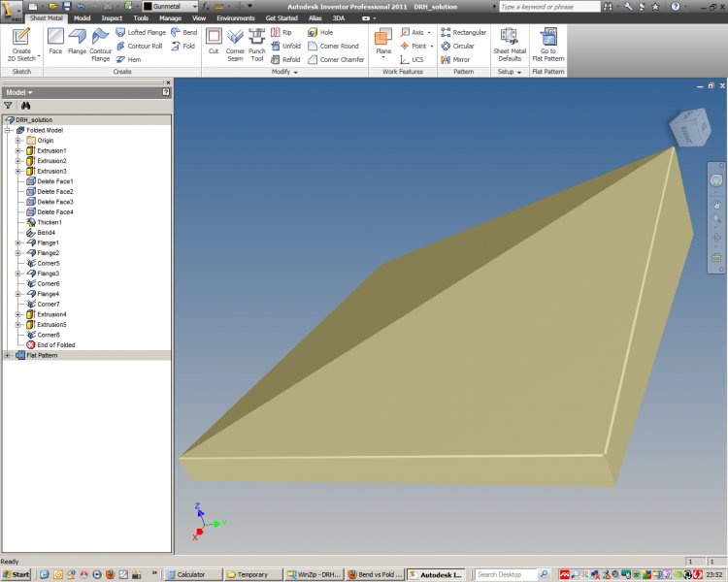
Task: Open the Environments ribbon tab
Action: click(x=236, y=17)
